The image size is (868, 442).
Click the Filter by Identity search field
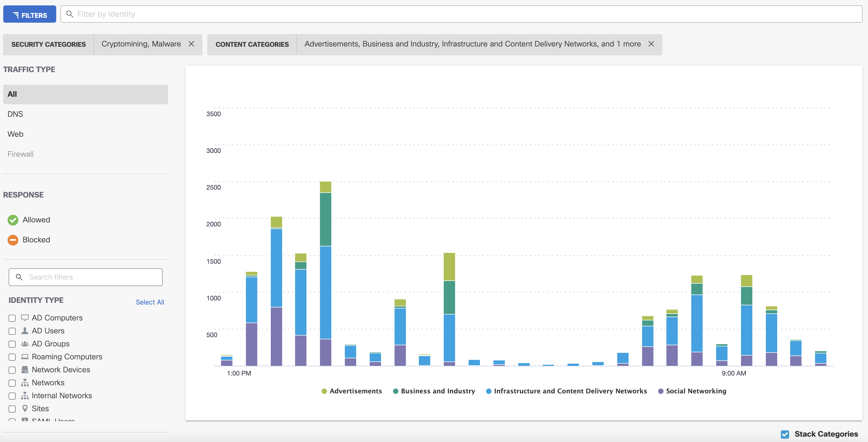(461, 14)
